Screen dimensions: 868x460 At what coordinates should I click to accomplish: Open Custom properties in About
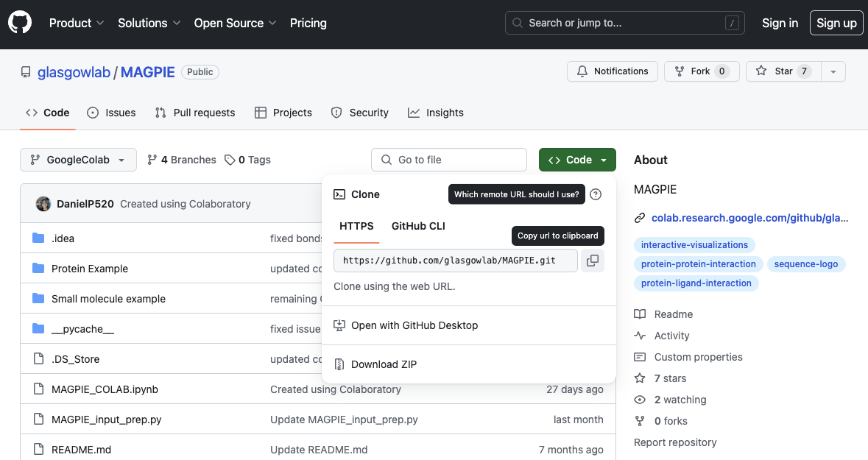698,357
